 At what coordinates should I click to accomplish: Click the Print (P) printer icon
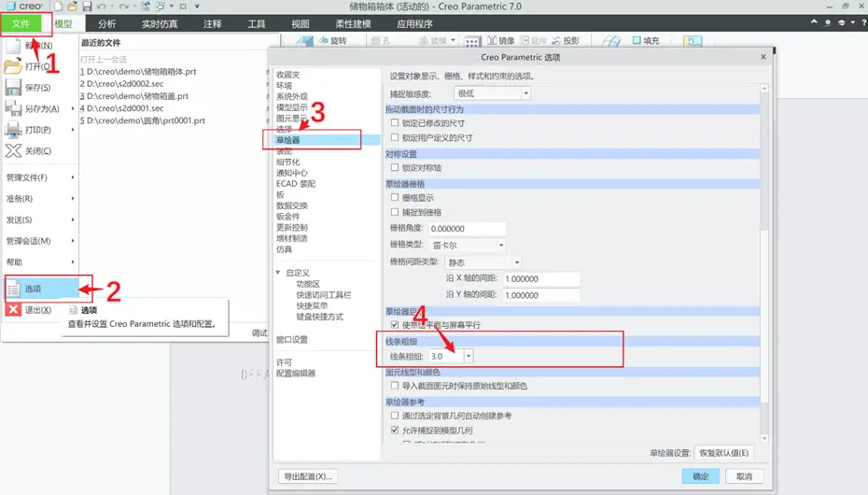[x=13, y=130]
